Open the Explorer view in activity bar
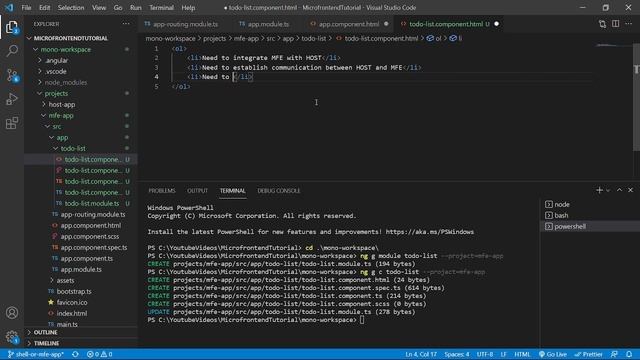This screenshot has width=640, height=360. pyautogui.click(x=12, y=27)
